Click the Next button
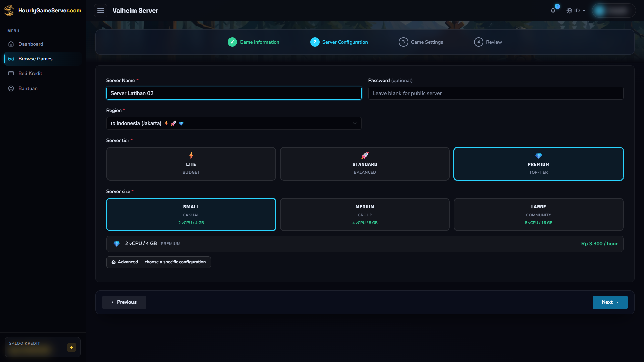 coord(610,302)
